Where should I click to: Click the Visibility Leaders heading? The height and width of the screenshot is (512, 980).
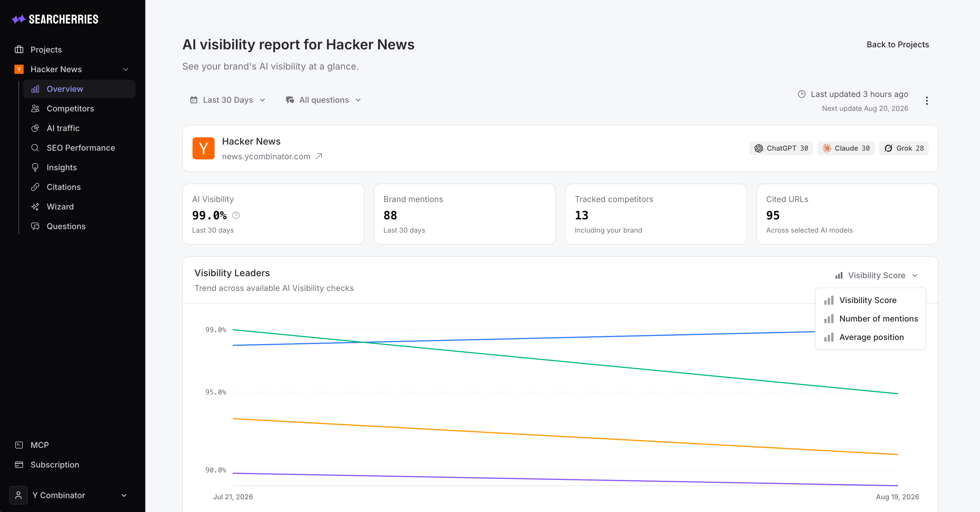[x=232, y=273]
